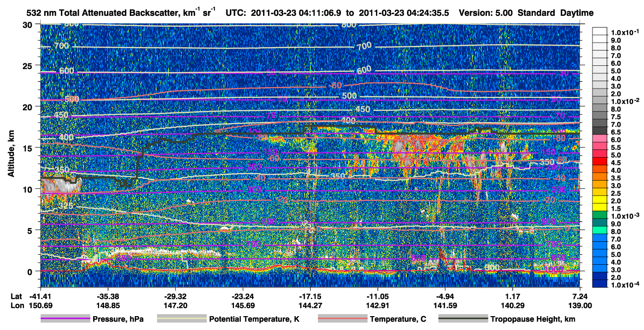Click the altitude axis tick '15'
Viewport: 644px width, 330px height.
28,148
